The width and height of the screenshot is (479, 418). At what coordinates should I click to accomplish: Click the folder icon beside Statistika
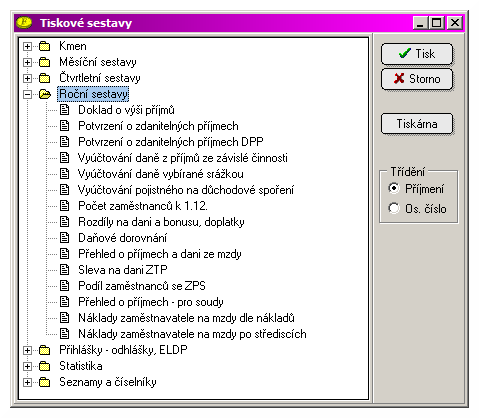(45, 366)
